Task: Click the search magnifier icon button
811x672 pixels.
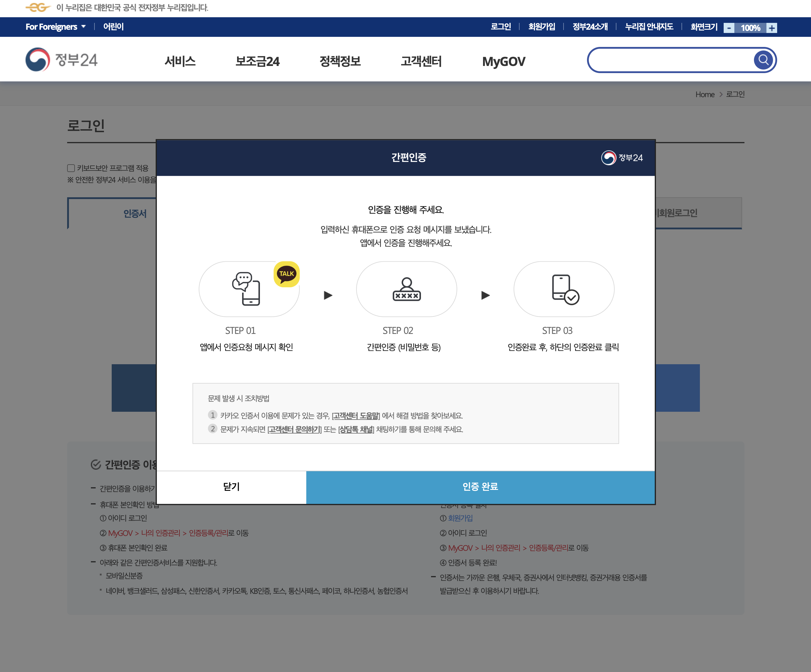Action: point(763,60)
